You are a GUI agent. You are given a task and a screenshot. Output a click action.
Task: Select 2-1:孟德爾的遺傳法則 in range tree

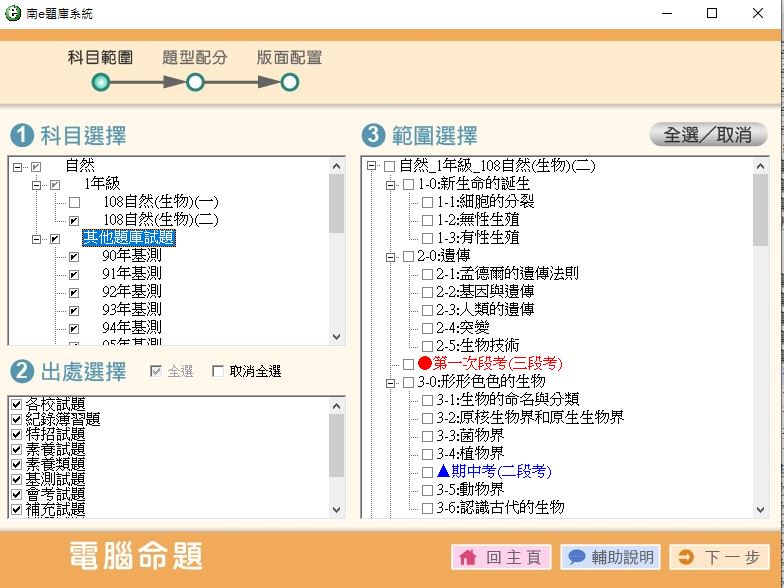click(507, 274)
